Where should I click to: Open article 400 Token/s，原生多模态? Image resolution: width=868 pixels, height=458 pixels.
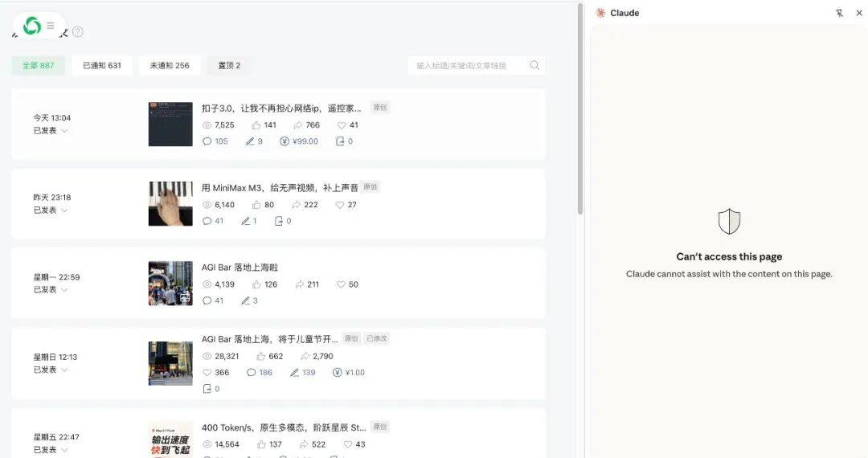click(x=284, y=427)
